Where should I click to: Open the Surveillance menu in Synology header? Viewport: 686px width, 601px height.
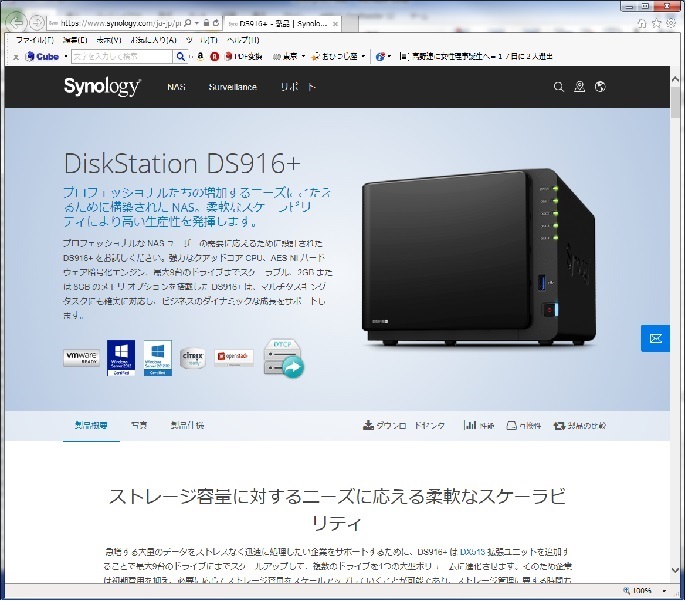(232, 87)
